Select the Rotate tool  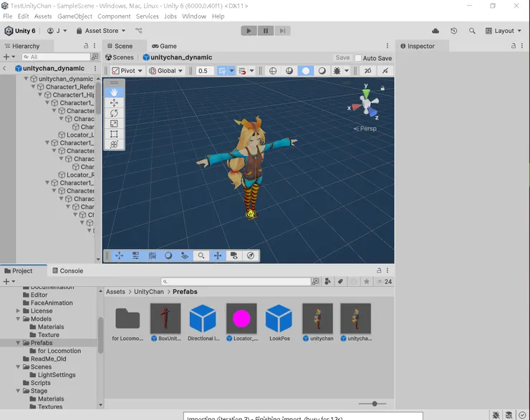pyautogui.click(x=114, y=113)
